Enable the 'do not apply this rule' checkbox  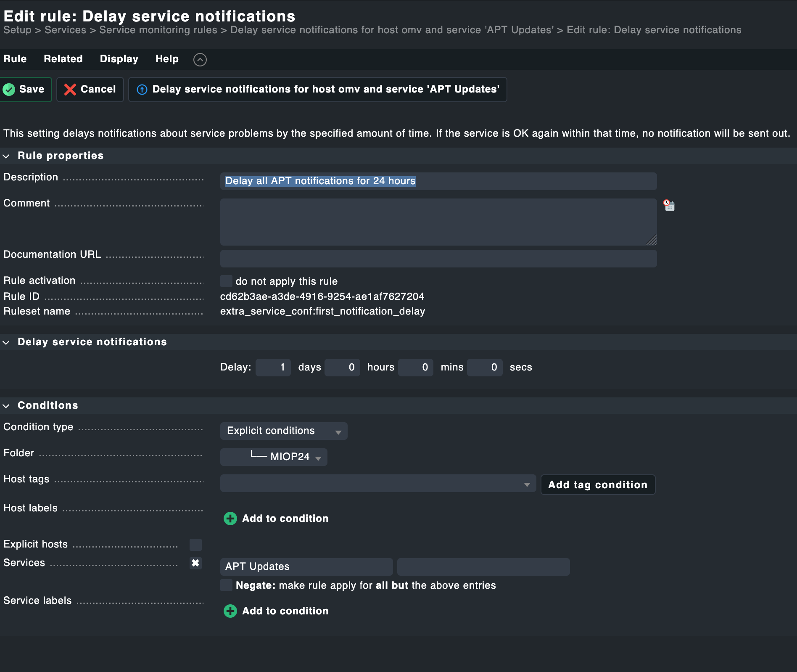(x=226, y=280)
